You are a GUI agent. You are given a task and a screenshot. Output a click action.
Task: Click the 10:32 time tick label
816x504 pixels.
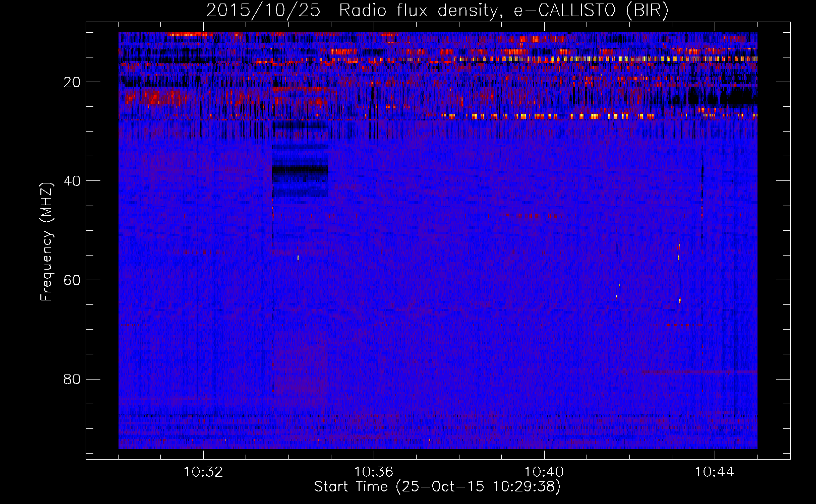[x=203, y=472]
